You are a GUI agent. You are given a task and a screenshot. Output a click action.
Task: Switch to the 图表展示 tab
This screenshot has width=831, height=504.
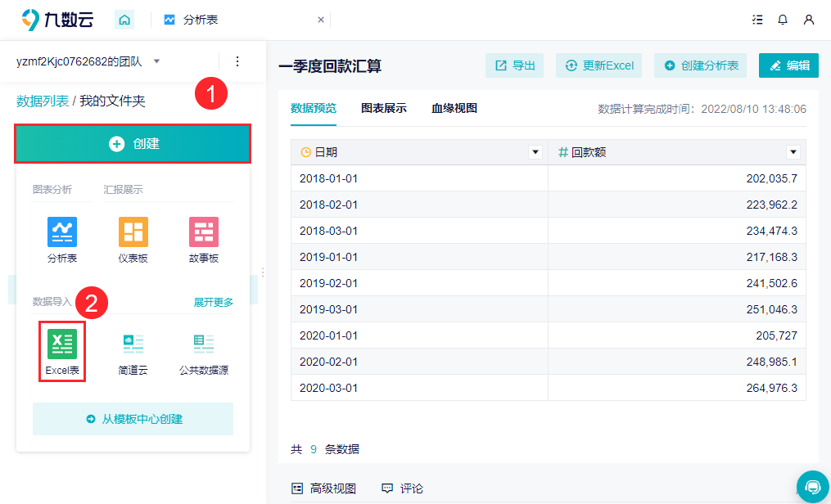click(x=384, y=108)
